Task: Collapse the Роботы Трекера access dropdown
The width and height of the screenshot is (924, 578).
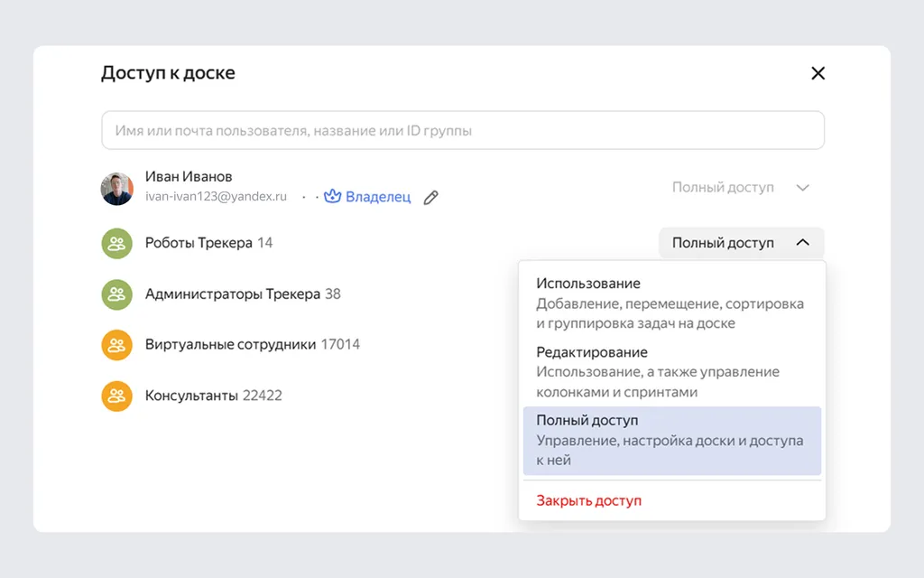Action: click(741, 243)
